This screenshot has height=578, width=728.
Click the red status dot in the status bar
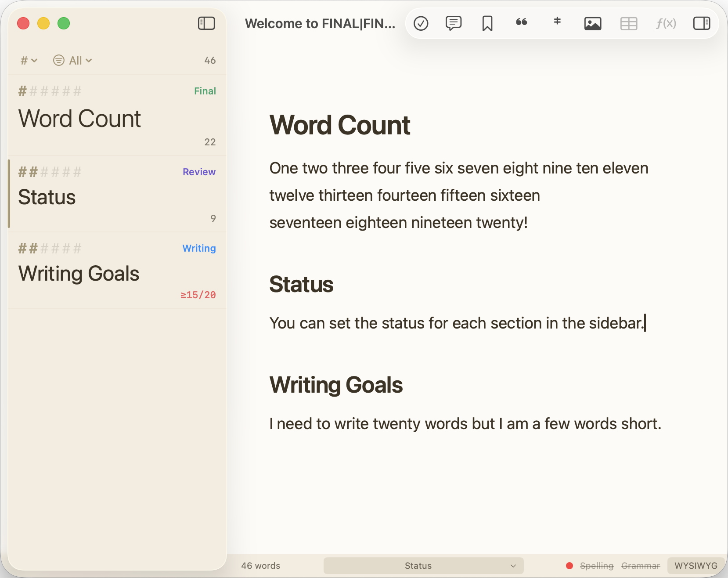569,566
